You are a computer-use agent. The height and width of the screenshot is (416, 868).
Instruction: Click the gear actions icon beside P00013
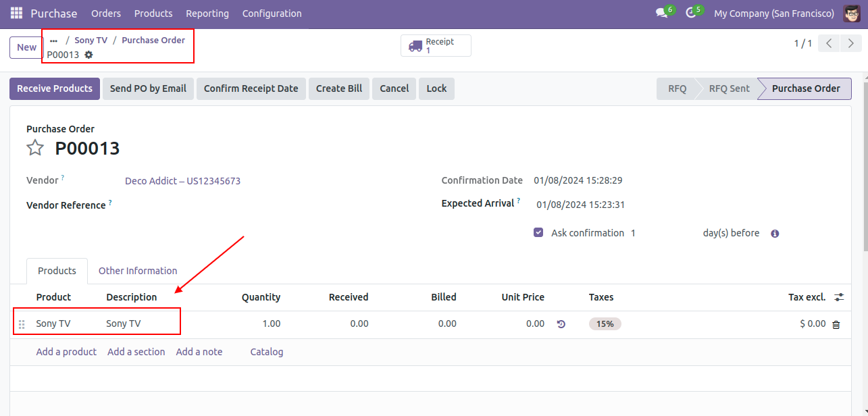[x=88, y=55]
